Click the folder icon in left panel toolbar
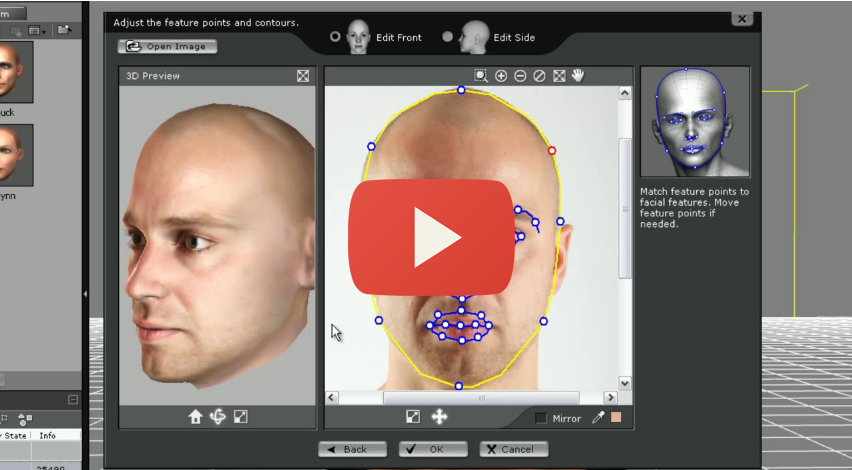The width and height of the screenshot is (852, 470). point(64,30)
